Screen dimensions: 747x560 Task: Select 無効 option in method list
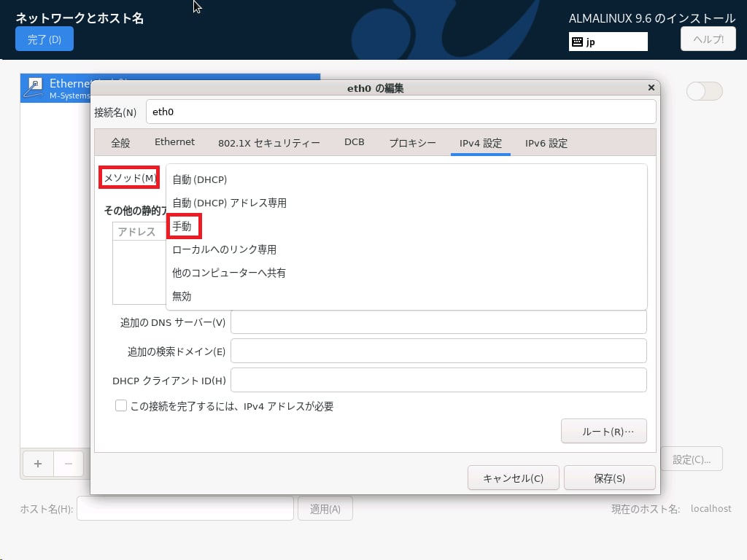pos(182,296)
